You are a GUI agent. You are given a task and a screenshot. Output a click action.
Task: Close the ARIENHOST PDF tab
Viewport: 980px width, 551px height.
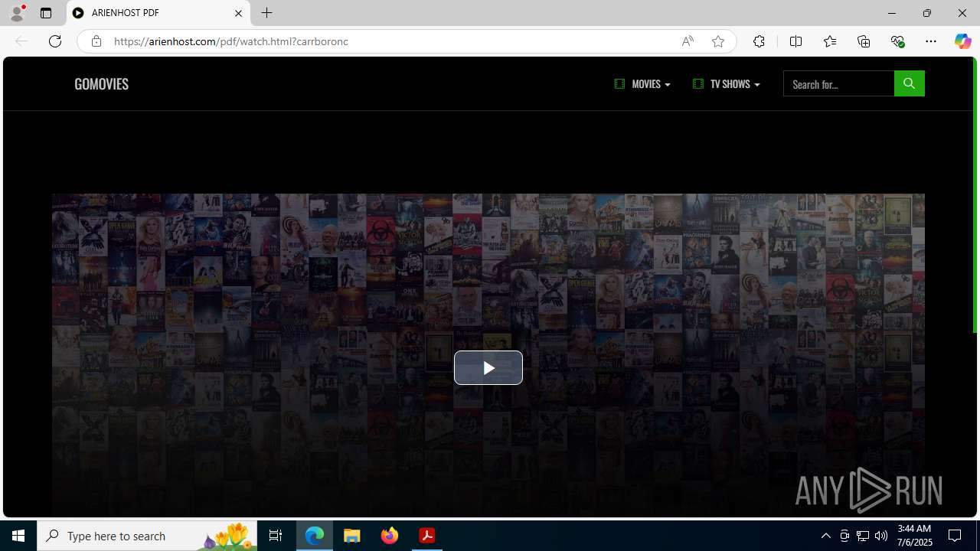click(238, 13)
